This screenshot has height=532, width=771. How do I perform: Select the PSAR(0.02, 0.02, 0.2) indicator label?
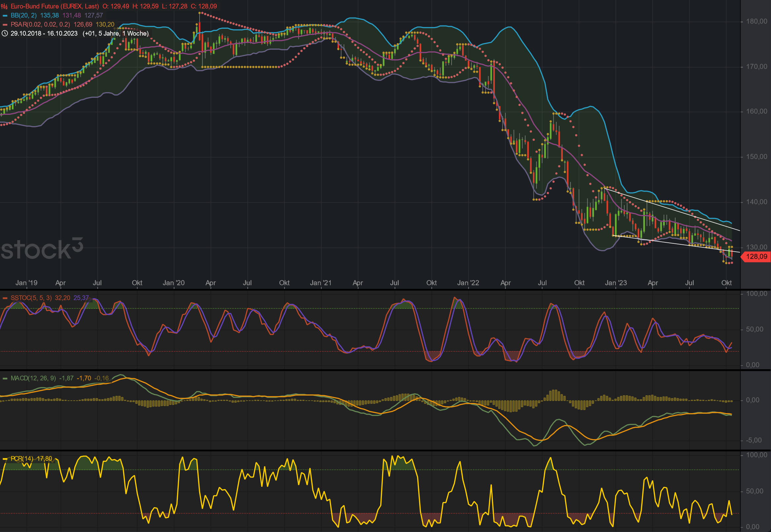pyautogui.click(x=40, y=25)
